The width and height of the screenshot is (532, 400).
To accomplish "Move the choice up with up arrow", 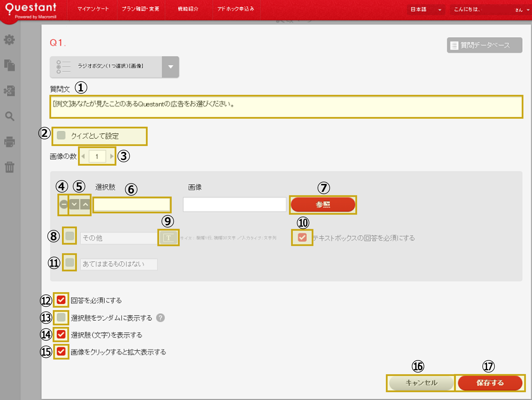I will click(x=85, y=205).
